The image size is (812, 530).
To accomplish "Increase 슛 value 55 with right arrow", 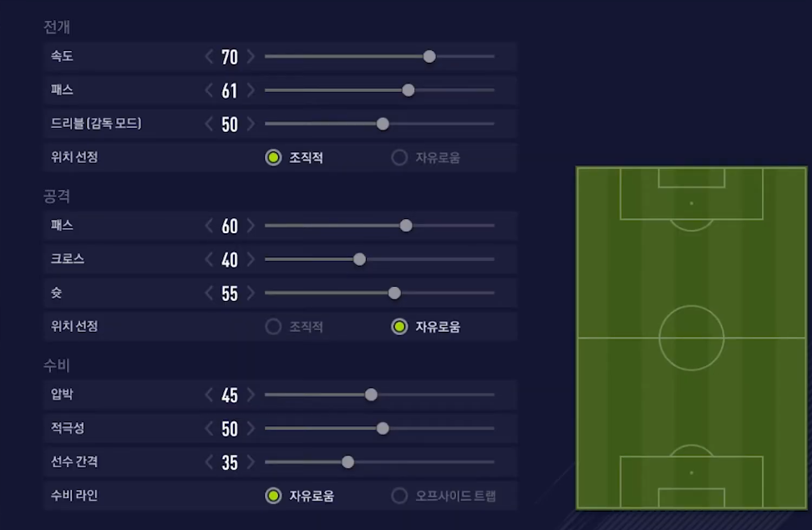I will (251, 293).
